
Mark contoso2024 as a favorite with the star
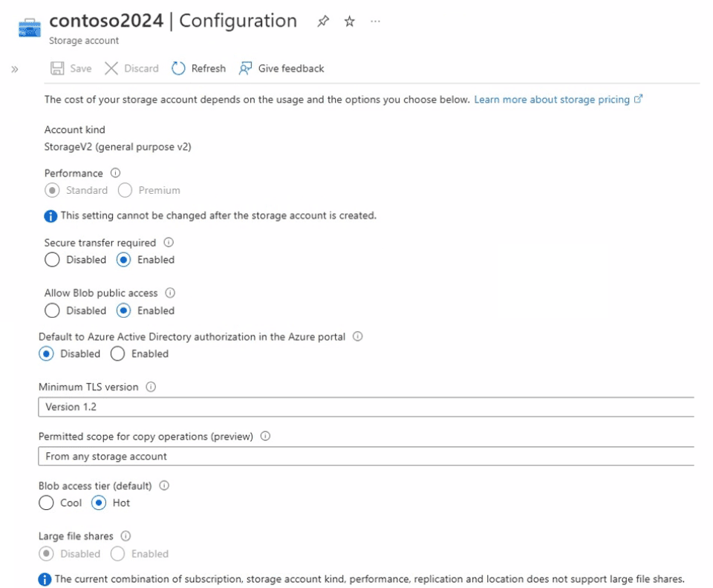[x=349, y=22]
